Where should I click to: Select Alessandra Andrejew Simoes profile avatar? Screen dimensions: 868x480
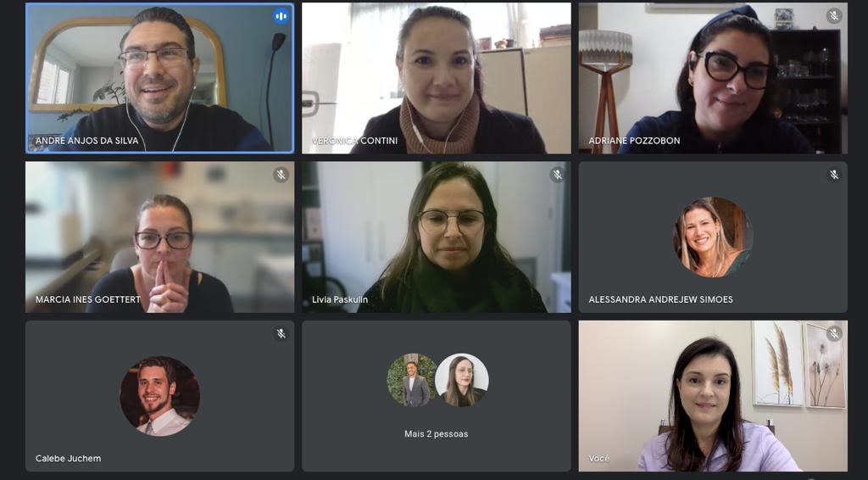point(713,237)
